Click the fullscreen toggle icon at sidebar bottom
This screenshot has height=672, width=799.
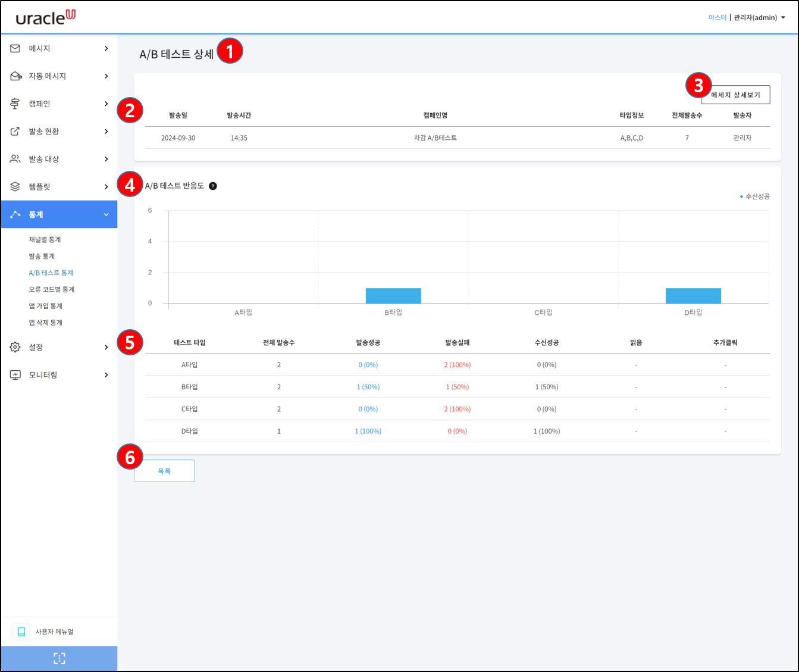click(x=59, y=658)
